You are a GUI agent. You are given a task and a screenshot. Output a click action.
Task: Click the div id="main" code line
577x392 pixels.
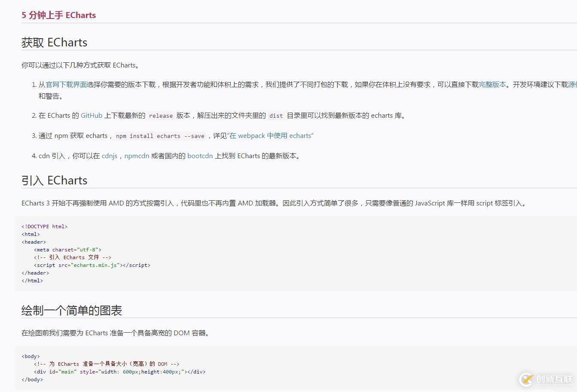coord(119,372)
